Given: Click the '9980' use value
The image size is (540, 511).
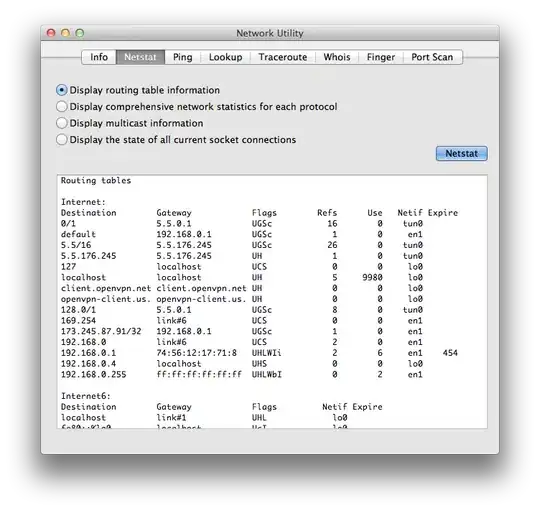Looking at the screenshot, I should (372, 278).
